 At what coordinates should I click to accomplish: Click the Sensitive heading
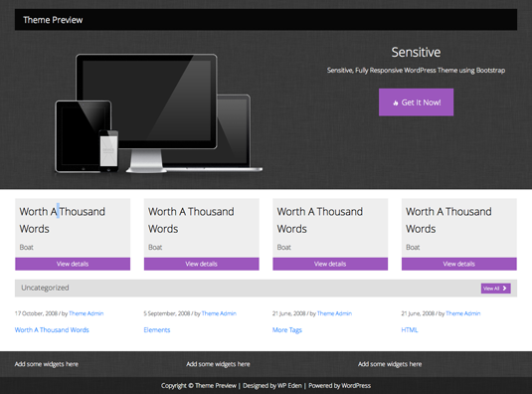pos(416,53)
